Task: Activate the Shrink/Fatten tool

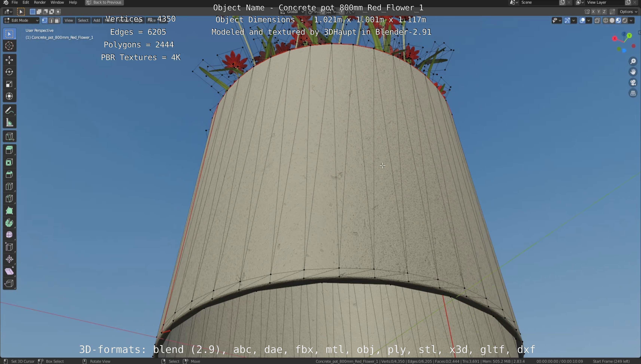Action: [x=10, y=259]
